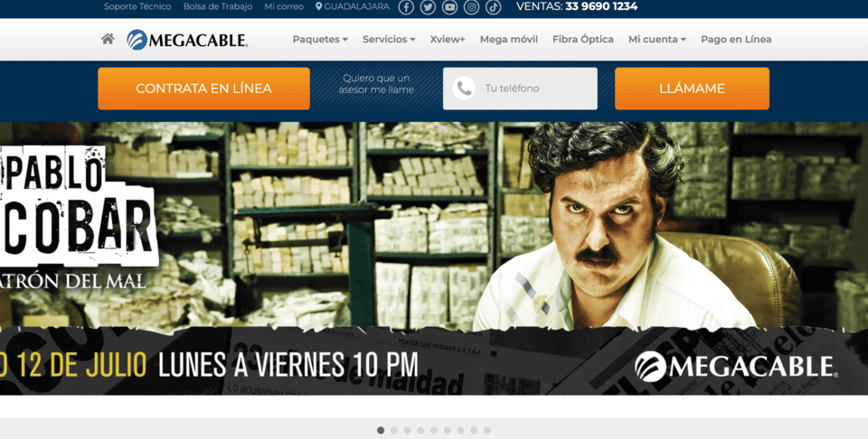Change the GUADALAJARA city selection
This screenshot has height=439, width=868.
pos(356,6)
